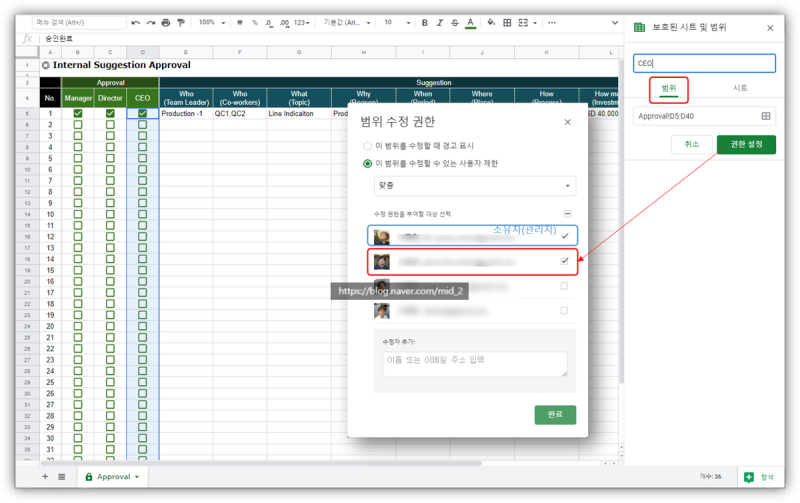This screenshot has width=800, height=503.
Task: Uncheck Director checkbox in row No. 1
Action: (110, 113)
